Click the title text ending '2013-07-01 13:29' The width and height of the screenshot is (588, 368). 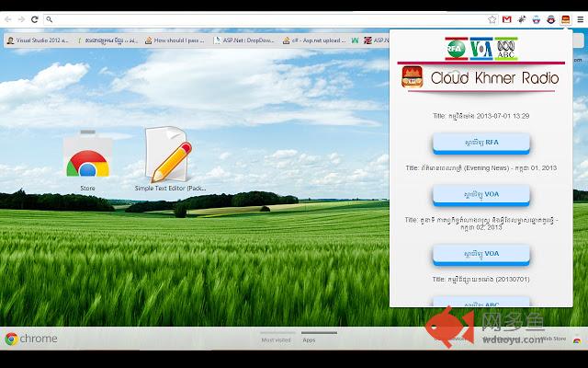(481, 116)
